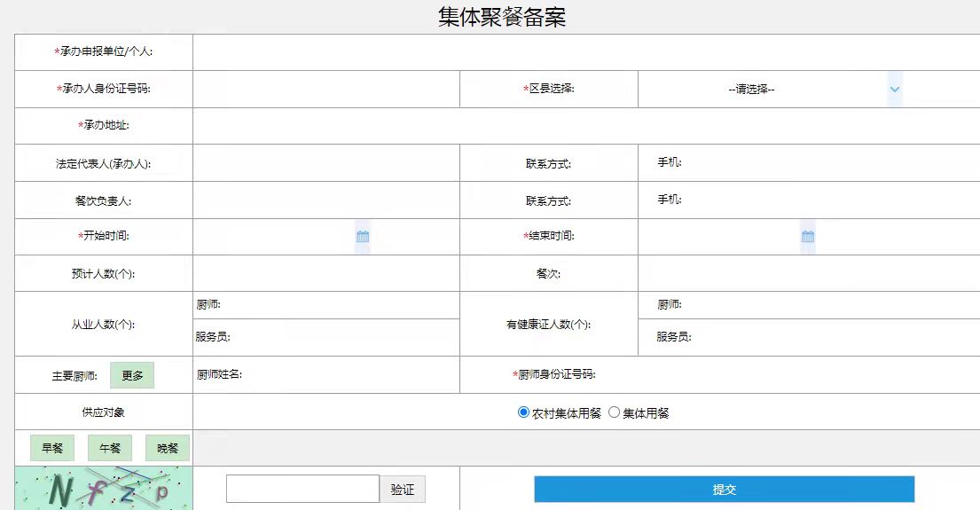Switch to the 早餐 tab

52,448
